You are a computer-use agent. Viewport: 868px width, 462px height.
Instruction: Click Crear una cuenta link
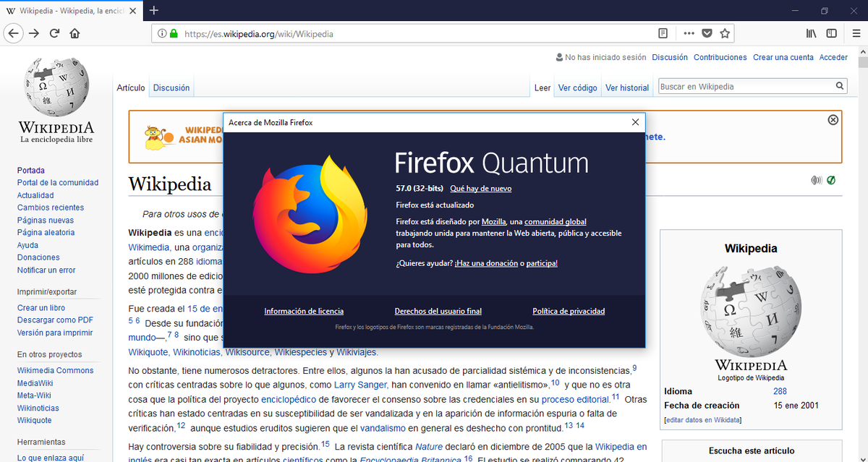783,57
